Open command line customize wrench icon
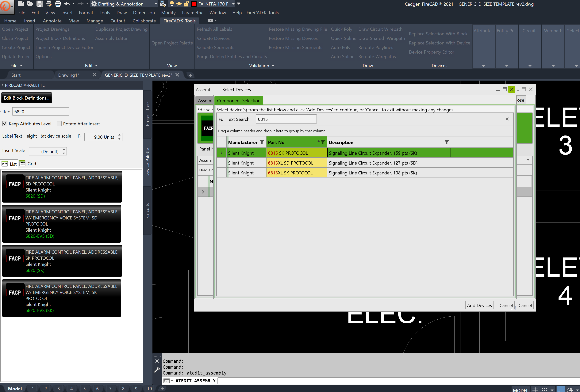 [157, 370]
